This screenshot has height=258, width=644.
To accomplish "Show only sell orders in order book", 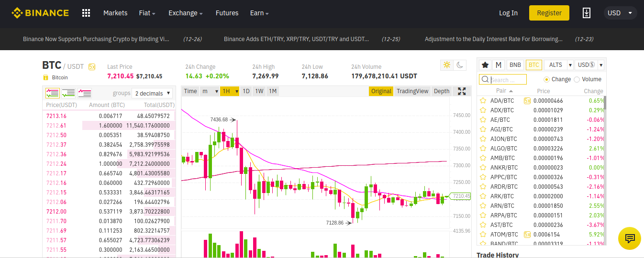I will tap(85, 93).
